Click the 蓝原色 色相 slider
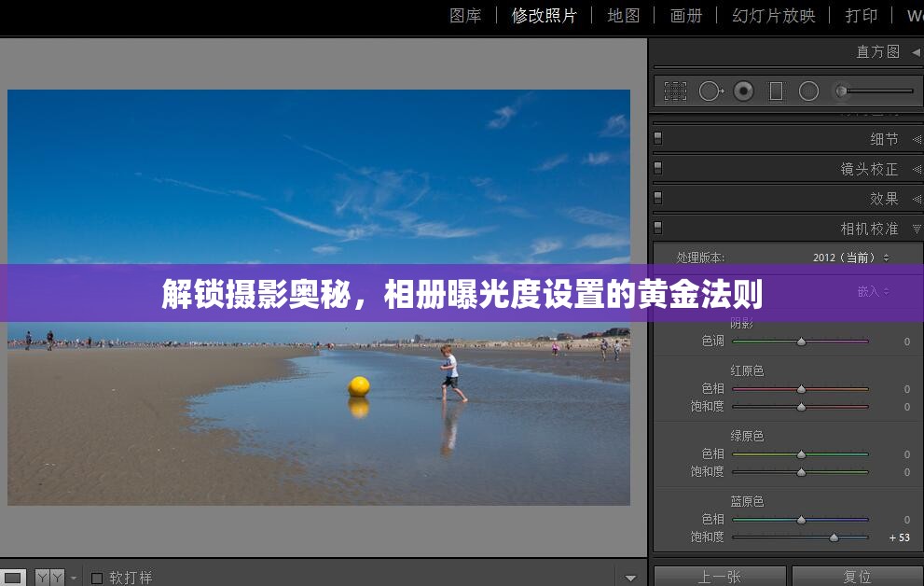 click(800, 520)
